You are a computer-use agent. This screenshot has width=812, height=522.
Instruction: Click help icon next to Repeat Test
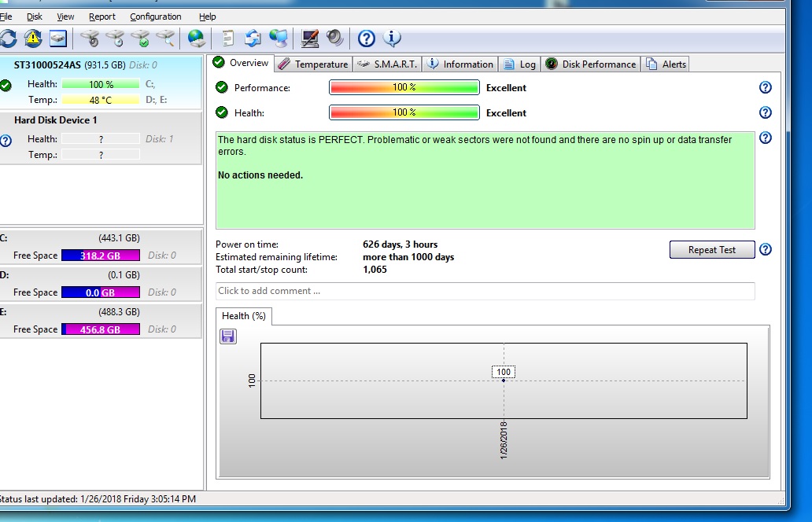click(x=765, y=250)
